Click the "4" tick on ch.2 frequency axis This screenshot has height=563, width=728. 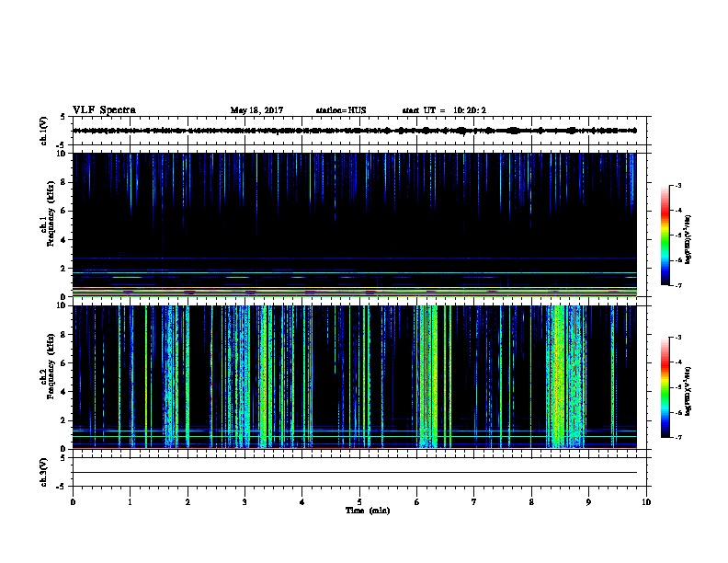[x=63, y=392]
